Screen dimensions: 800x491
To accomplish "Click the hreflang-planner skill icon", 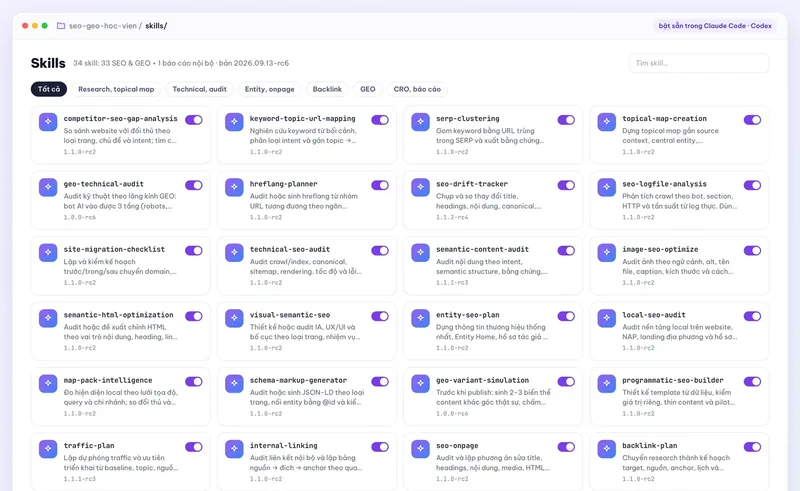I will point(234,187).
